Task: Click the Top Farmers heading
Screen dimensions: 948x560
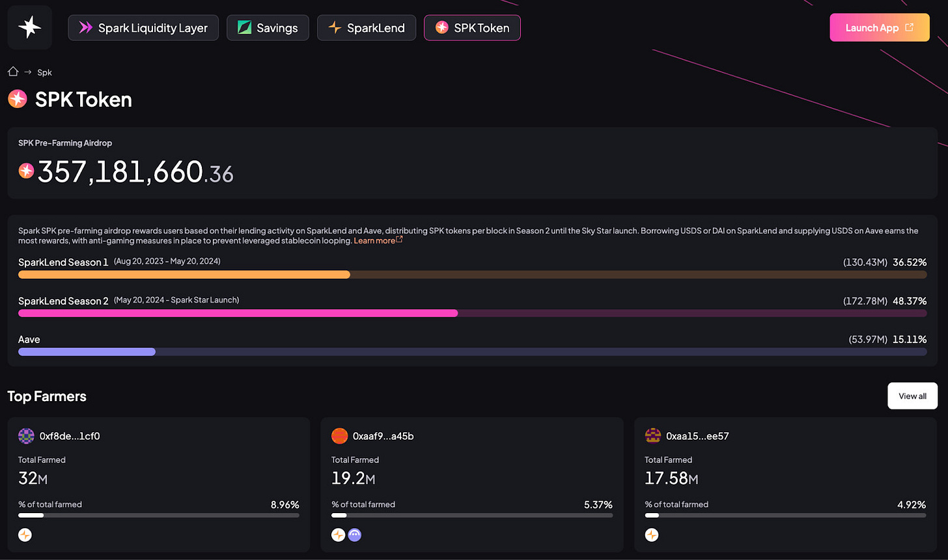Action: (x=47, y=396)
